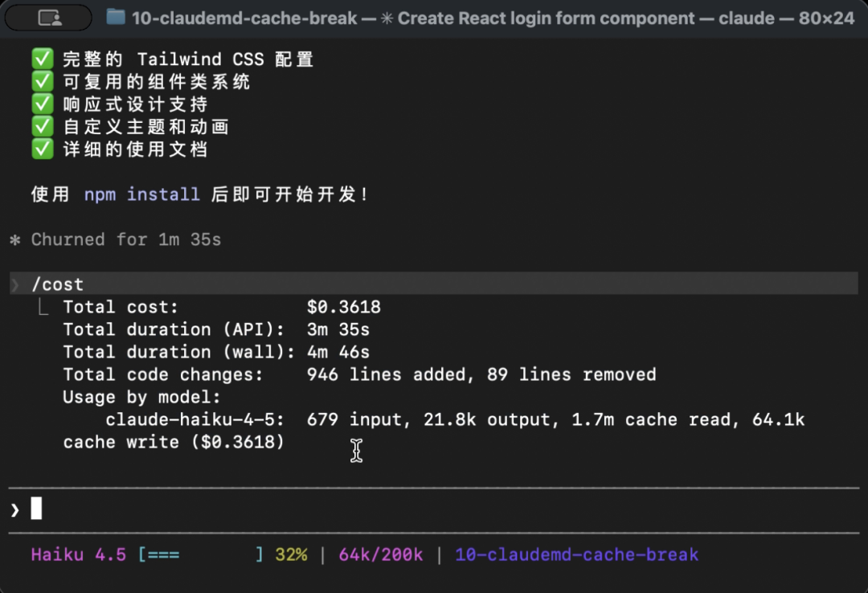Click the spinner asterisk in window title
Image resolution: width=868 pixels, height=593 pixels.
click(387, 18)
